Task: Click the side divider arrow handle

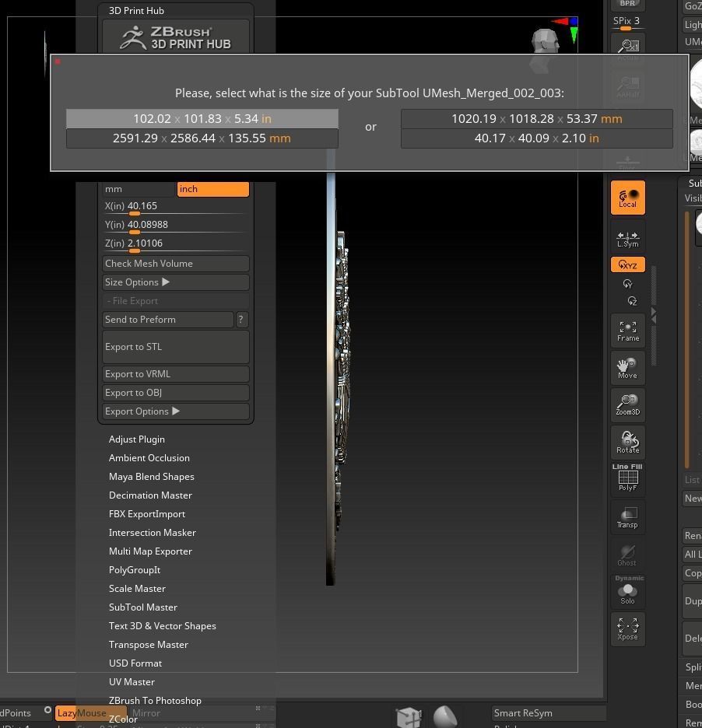Action: coord(654,316)
